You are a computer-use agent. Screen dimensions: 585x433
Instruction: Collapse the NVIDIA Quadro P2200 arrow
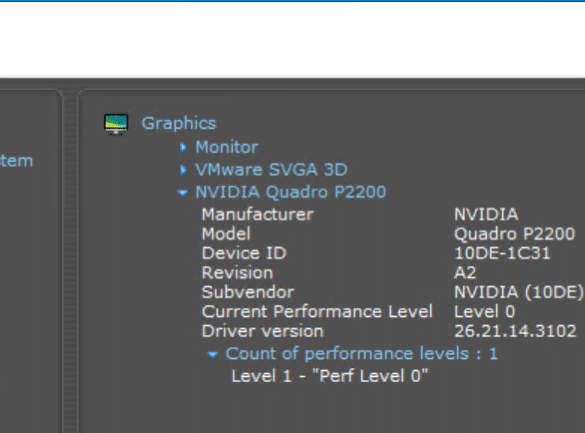tap(182, 193)
